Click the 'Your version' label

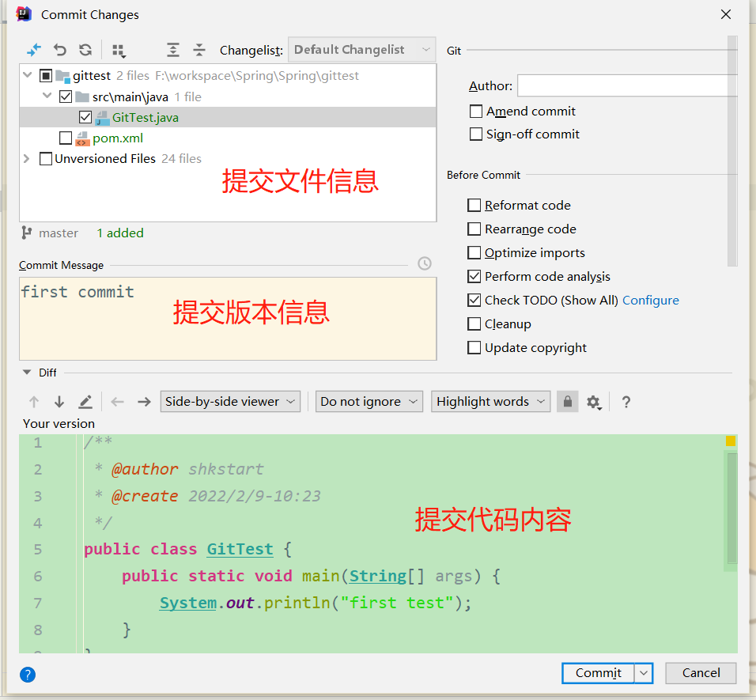point(59,423)
